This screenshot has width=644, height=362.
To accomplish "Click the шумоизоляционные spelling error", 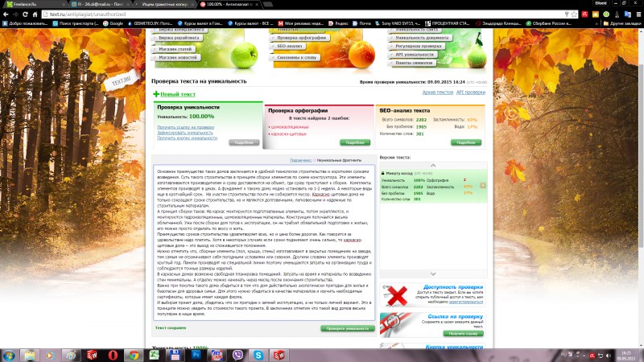I will (x=290, y=127).
